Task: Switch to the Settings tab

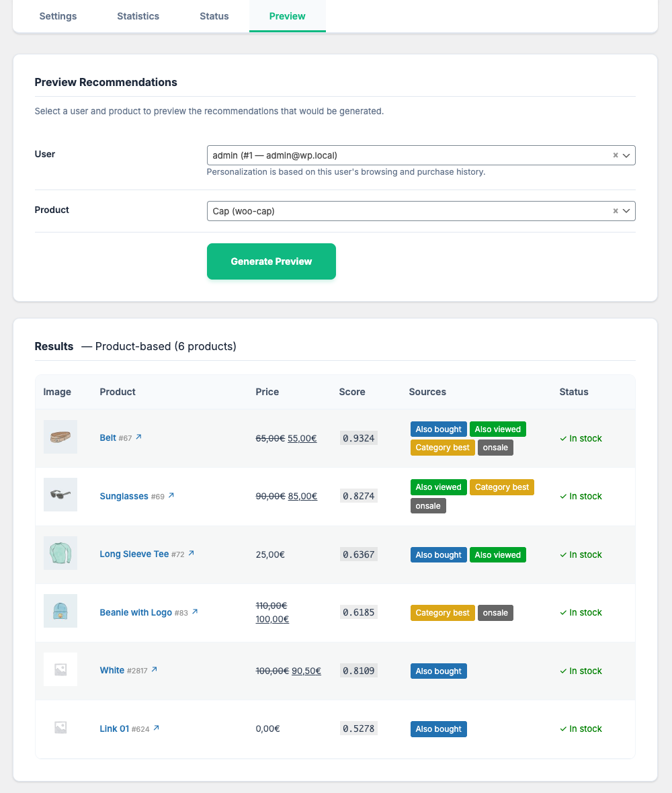Action: click(58, 16)
